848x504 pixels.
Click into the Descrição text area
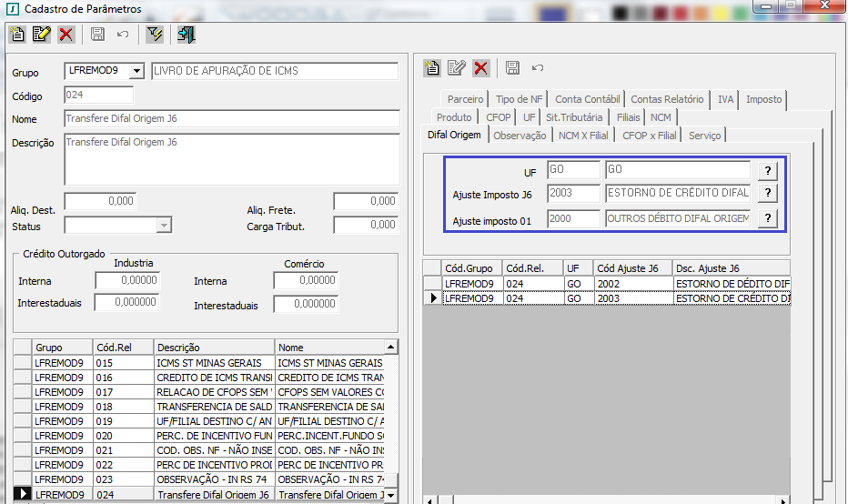(232, 159)
